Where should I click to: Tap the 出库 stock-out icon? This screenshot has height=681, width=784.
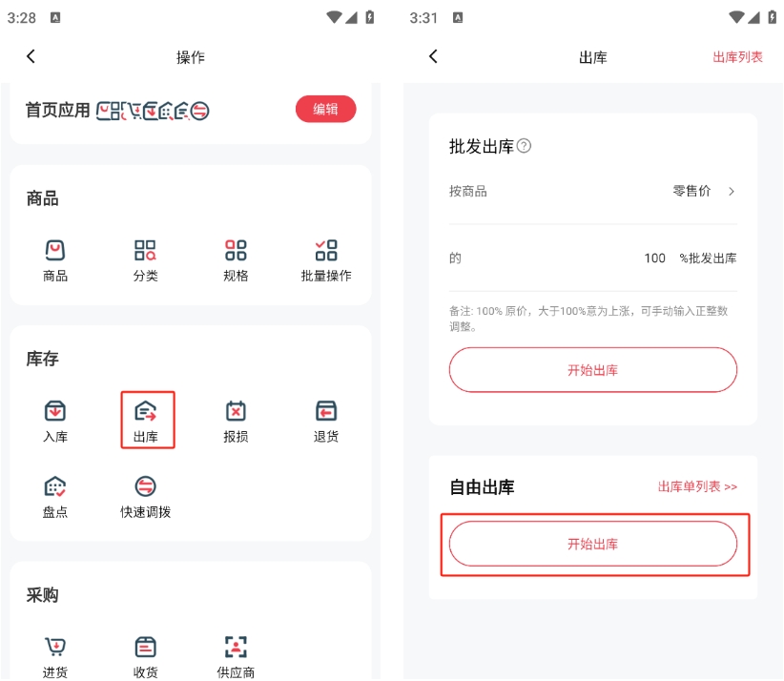click(x=146, y=421)
